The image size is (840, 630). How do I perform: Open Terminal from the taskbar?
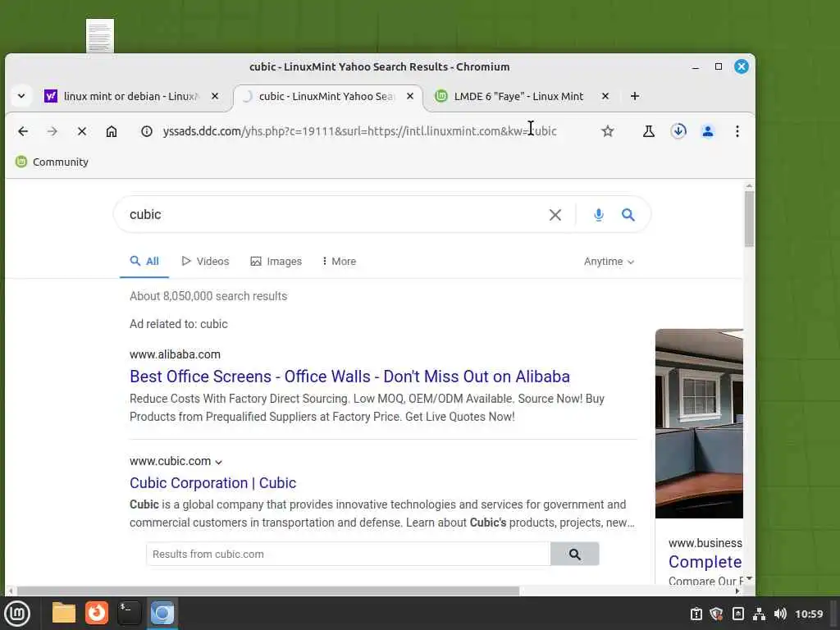pos(129,613)
